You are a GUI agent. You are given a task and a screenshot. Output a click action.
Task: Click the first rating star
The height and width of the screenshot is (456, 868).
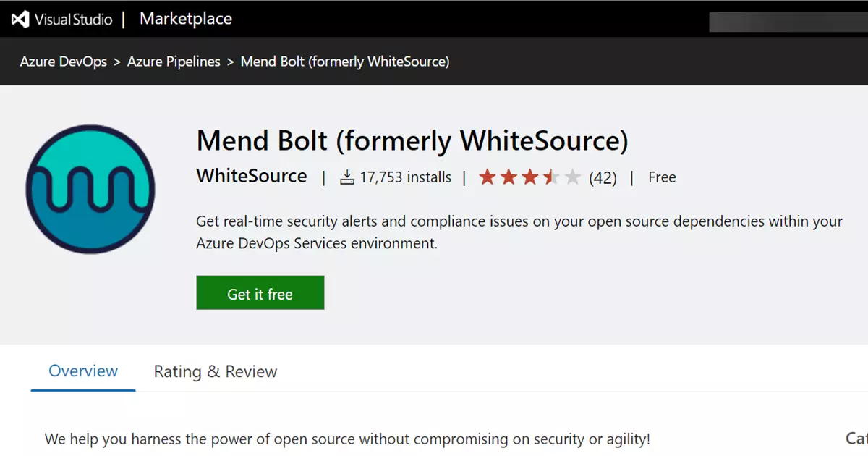(x=488, y=177)
